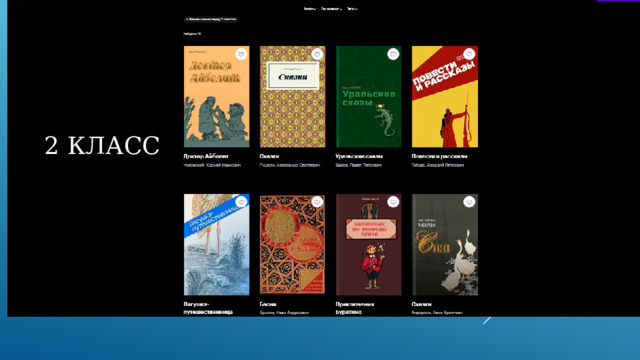Viewport: 640px width, 360px height.
Task: Click the Уральские сказы title link
Action: pos(359,156)
